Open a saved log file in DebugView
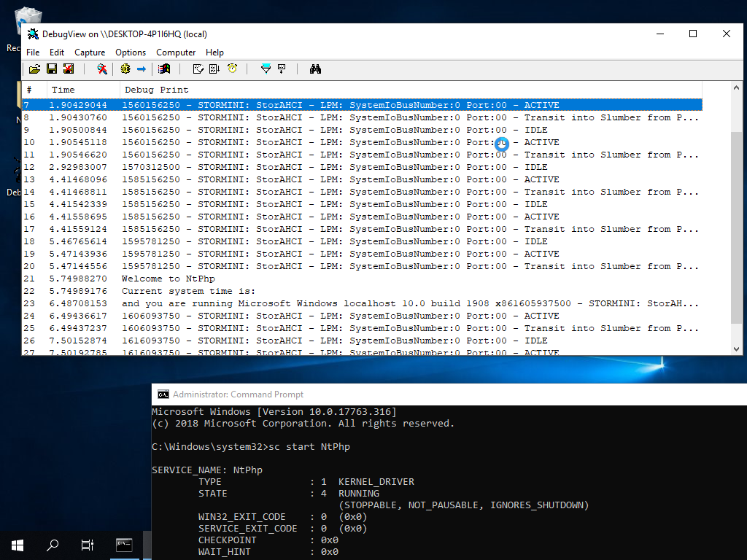Image resolution: width=747 pixels, height=560 pixels. click(34, 69)
